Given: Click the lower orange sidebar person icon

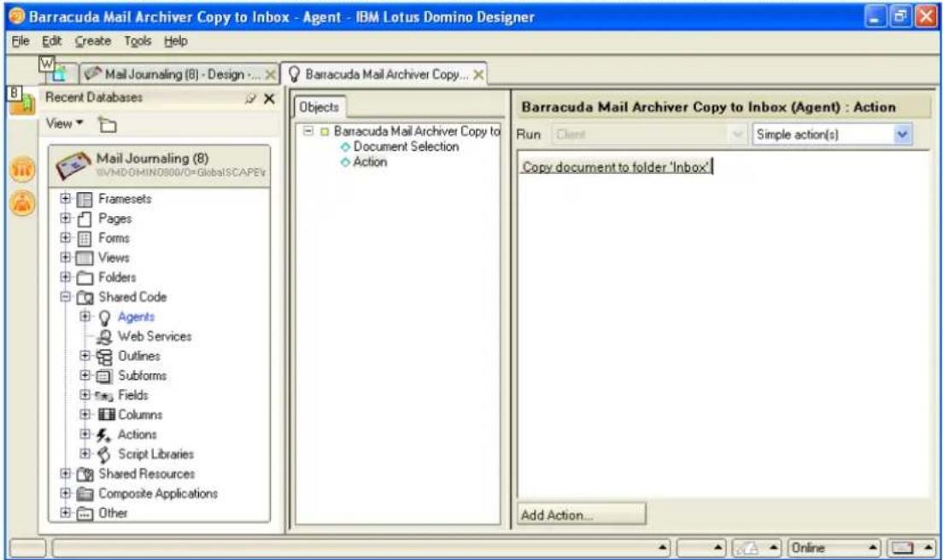Looking at the screenshot, I should (22, 204).
